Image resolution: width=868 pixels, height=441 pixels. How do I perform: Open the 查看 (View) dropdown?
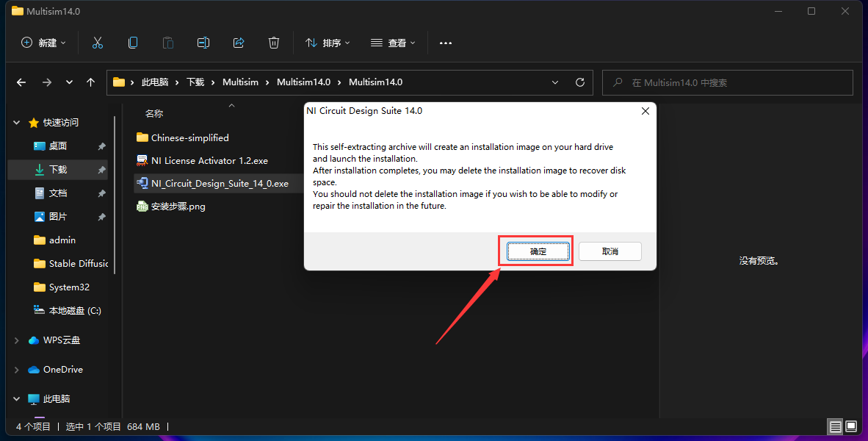393,43
